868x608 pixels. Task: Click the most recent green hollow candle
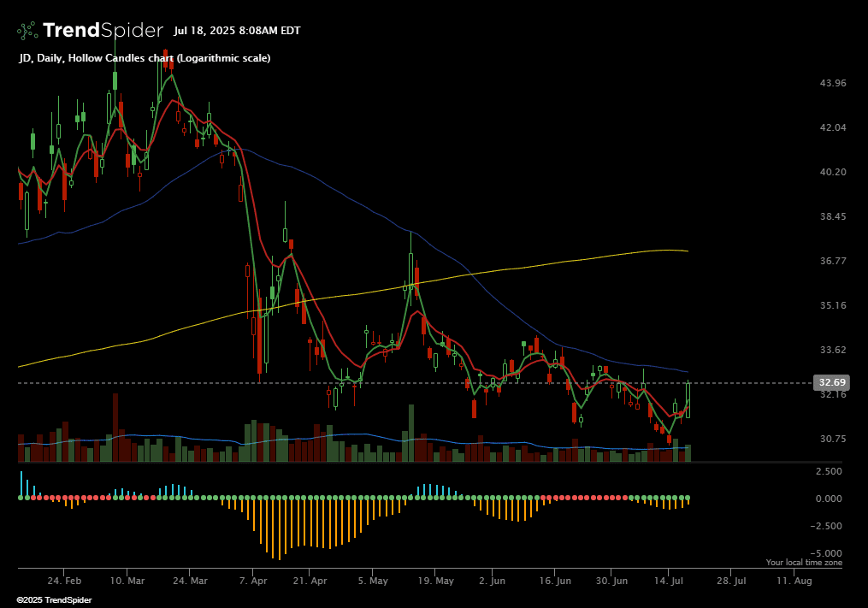(688, 400)
